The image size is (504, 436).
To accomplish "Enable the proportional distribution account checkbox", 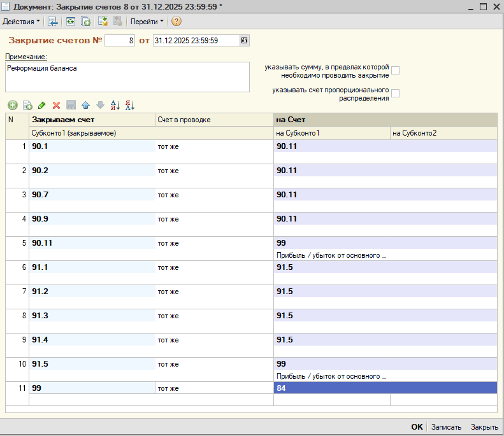I will click(395, 94).
